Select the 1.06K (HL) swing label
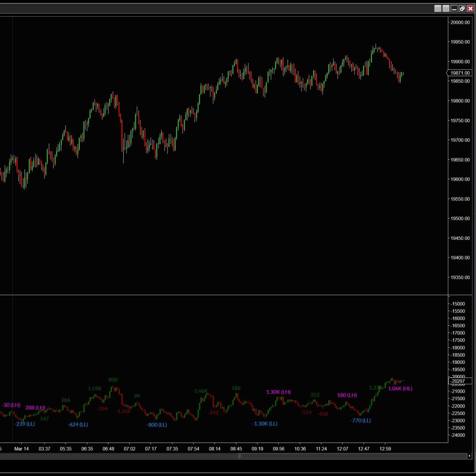476x476 pixels. (400, 388)
